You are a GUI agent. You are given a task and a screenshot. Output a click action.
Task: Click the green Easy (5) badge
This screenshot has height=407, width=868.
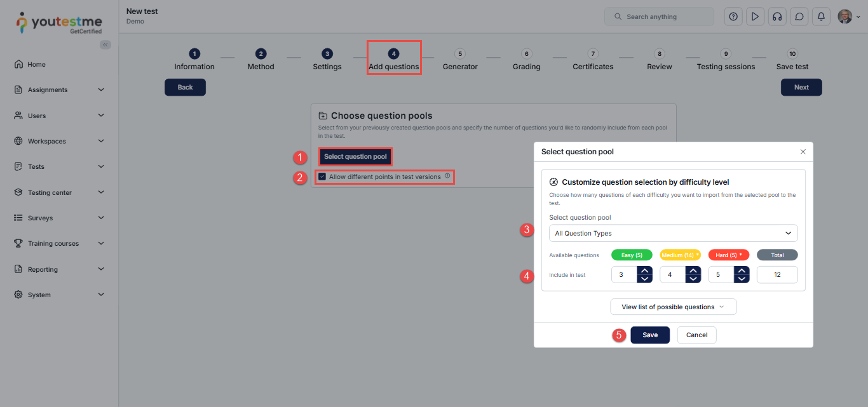pos(632,255)
